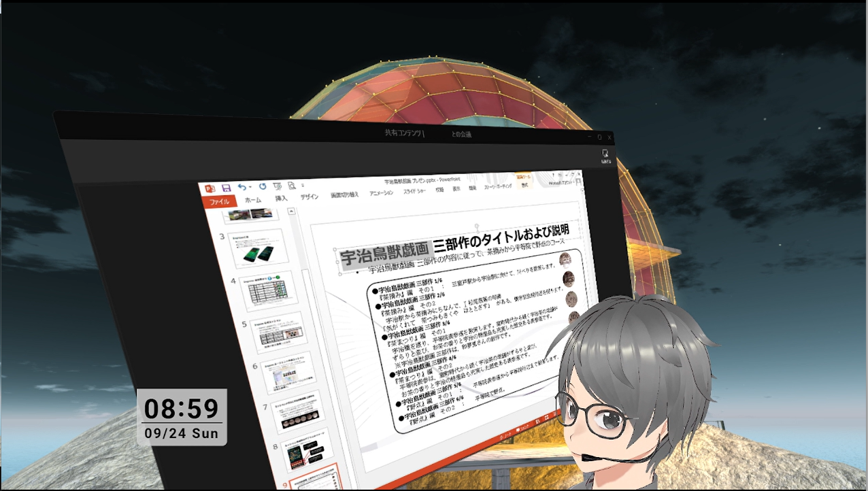Open the スライド ショー tab
Viewport: 868px width, 491px height.
[415, 191]
